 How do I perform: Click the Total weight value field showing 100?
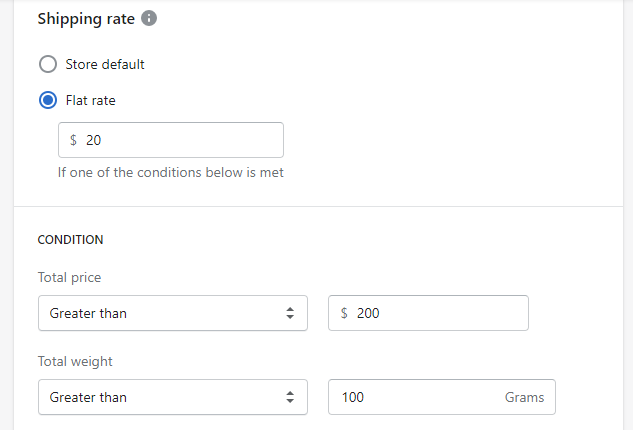point(420,397)
